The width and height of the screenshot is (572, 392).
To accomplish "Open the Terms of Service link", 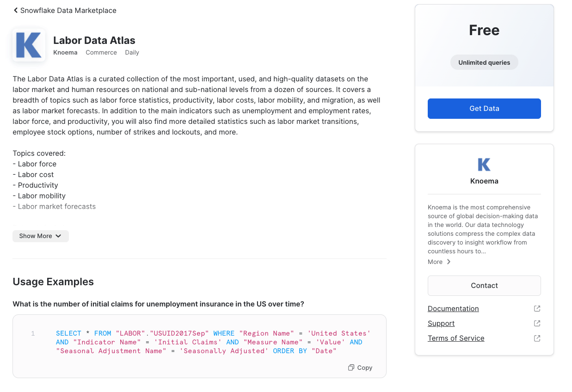I will coord(456,338).
